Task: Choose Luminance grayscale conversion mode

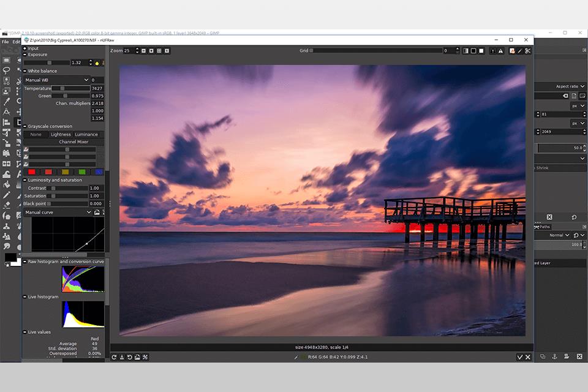Action: pyautogui.click(x=86, y=134)
